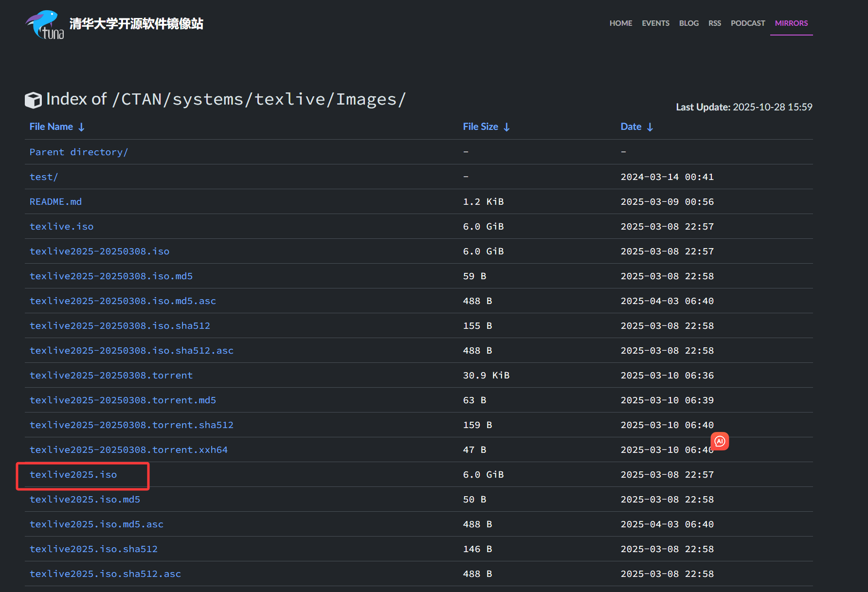Open texlive2025-20250308.iso.sha512
Image resolution: width=868 pixels, height=592 pixels.
click(120, 326)
